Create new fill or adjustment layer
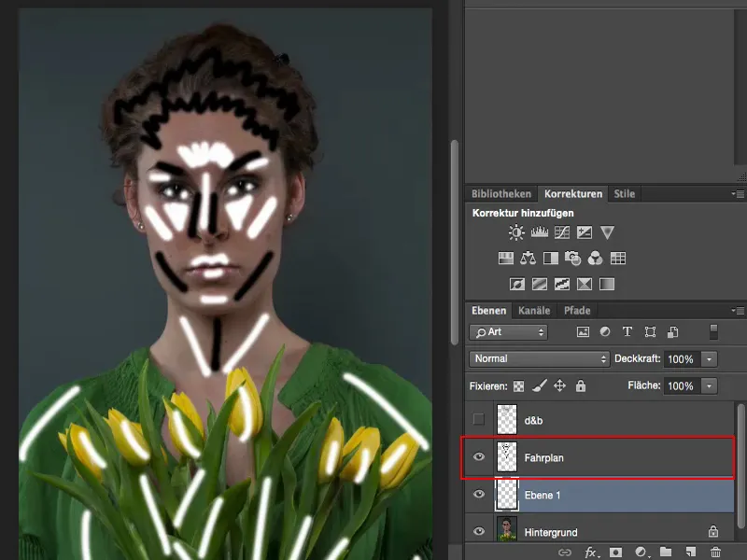 point(641,552)
